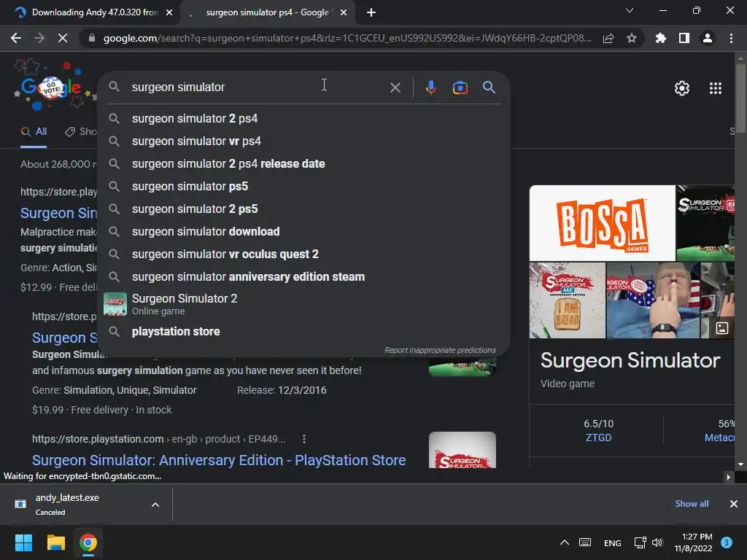Choose suggestion surgeon simulator 2 ps4 release date
The image size is (747, 560).
[x=304, y=164]
